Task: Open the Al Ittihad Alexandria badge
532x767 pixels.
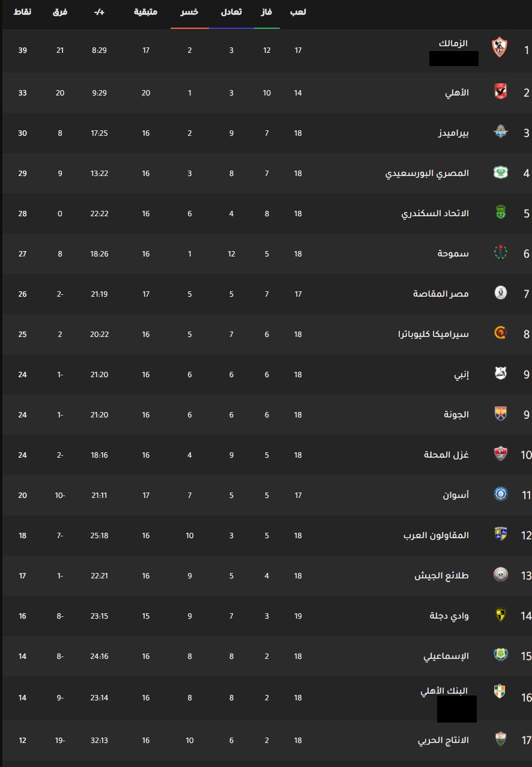Action: pos(500,213)
